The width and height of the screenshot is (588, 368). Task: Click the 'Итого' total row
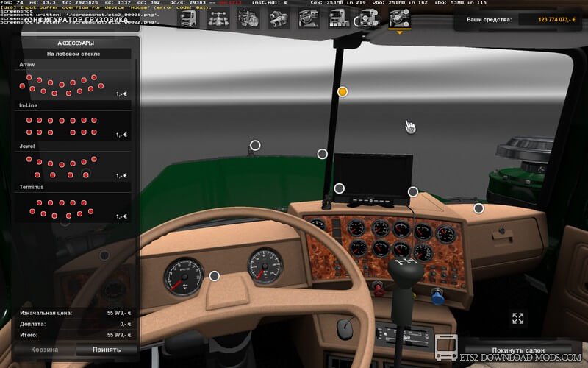[76, 335]
